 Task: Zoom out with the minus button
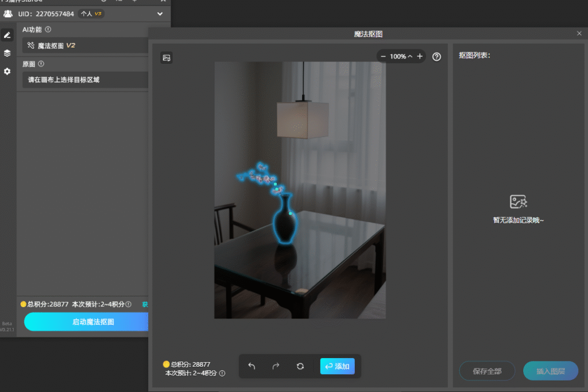383,56
